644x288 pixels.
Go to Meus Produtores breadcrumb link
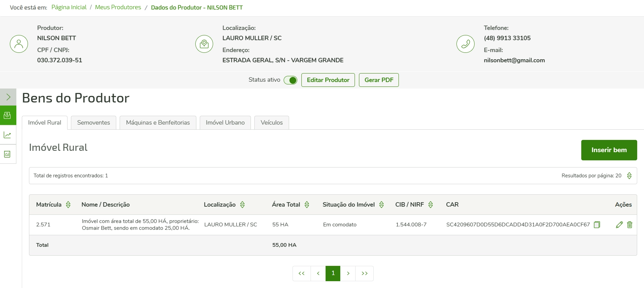tap(118, 7)
